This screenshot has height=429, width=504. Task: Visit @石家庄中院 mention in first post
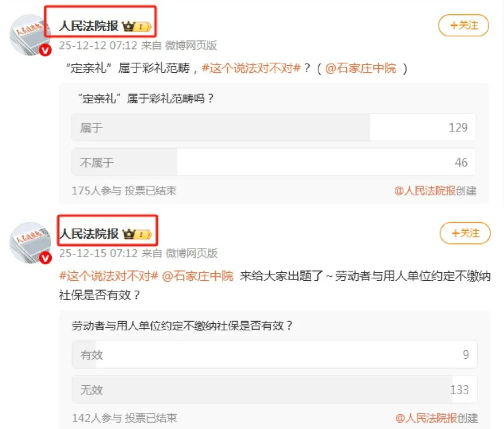[361, 68]
